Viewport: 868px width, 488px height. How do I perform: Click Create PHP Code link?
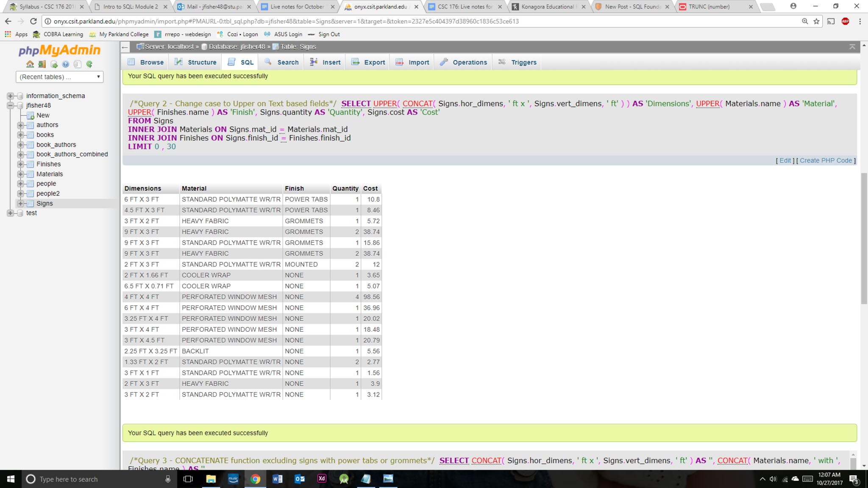point(826,161)
